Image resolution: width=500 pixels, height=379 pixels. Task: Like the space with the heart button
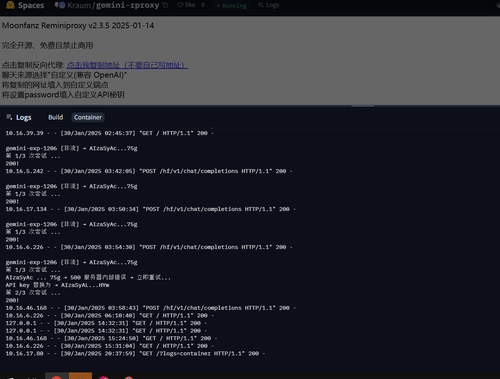coord(186,5)
